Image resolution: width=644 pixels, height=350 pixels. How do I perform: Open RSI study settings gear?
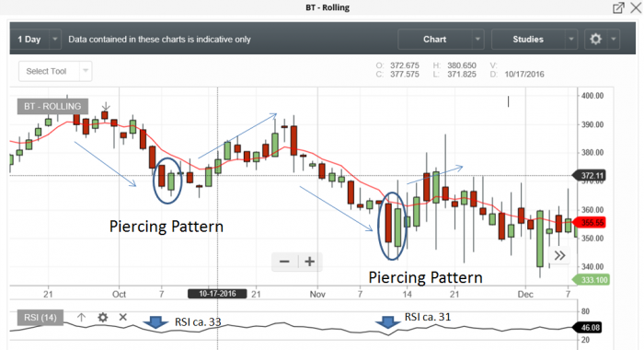103,318
